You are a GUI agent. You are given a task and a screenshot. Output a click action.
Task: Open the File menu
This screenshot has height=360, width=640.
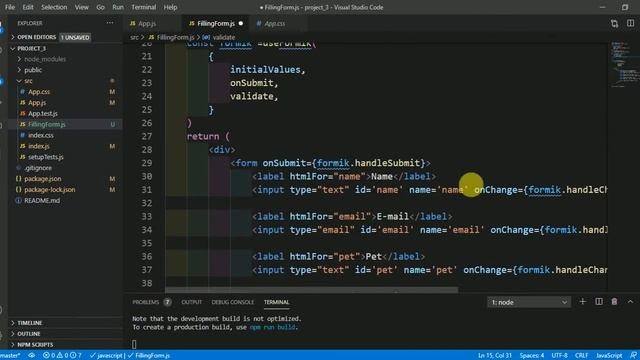coord(10,7)
